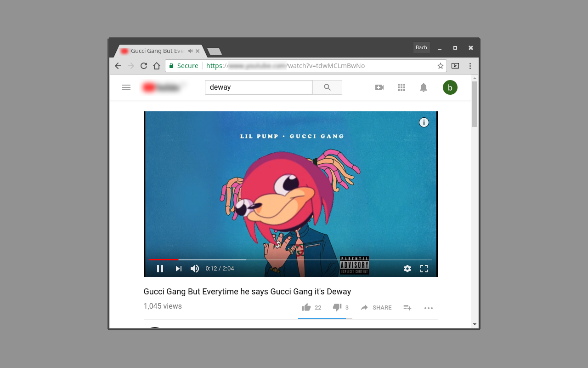Click the video title text
This screenshot has height=368, width=588.
coord(247,292)
